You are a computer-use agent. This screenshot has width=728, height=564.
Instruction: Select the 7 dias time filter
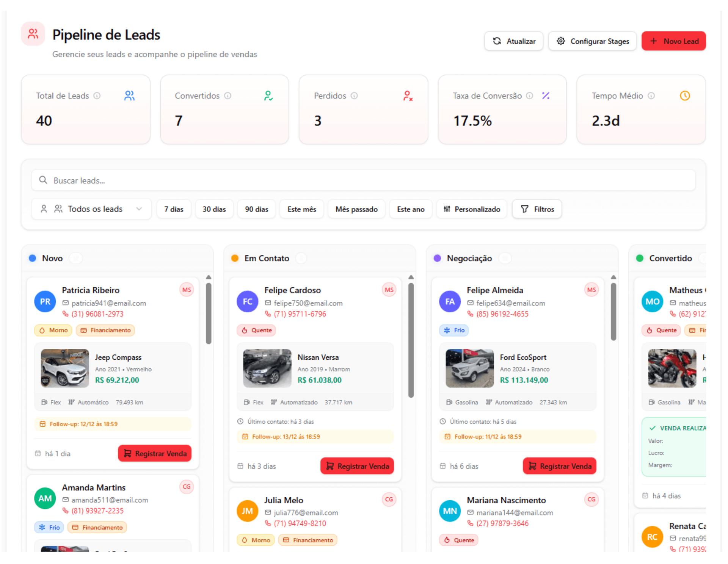[x=174, y=209]
